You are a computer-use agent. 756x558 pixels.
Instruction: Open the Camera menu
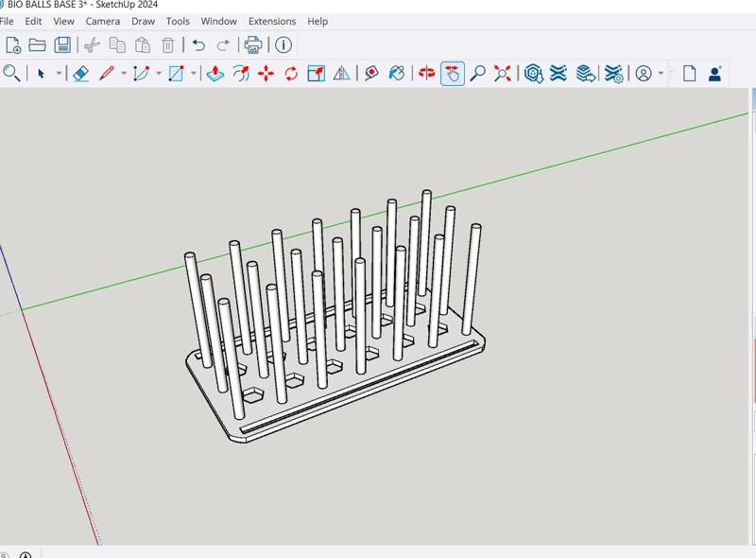coord(102,21)
